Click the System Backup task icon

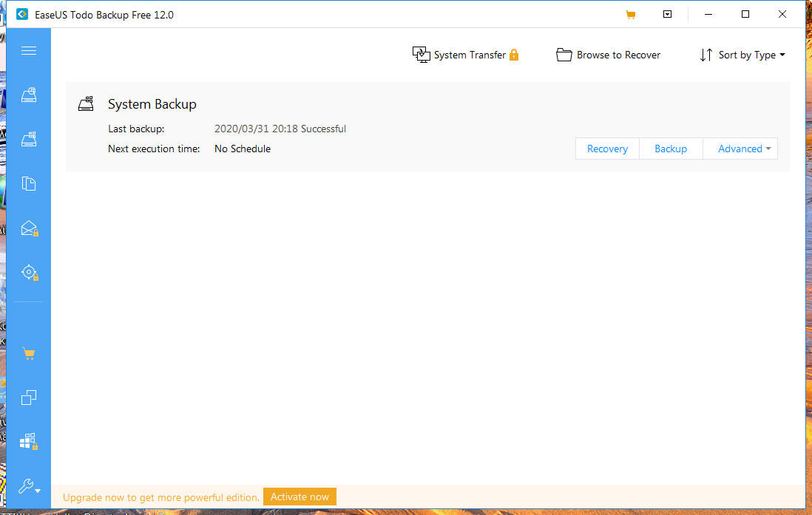tap(86, 103)
